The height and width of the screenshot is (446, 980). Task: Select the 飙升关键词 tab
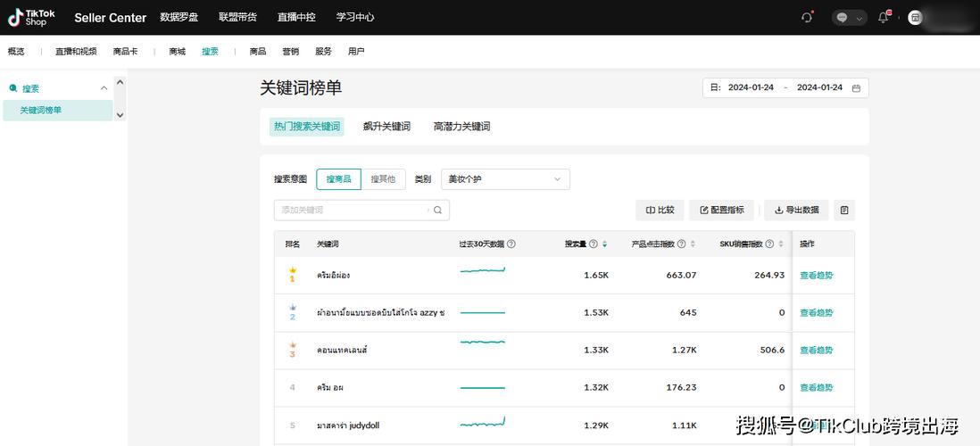(386, 126)
